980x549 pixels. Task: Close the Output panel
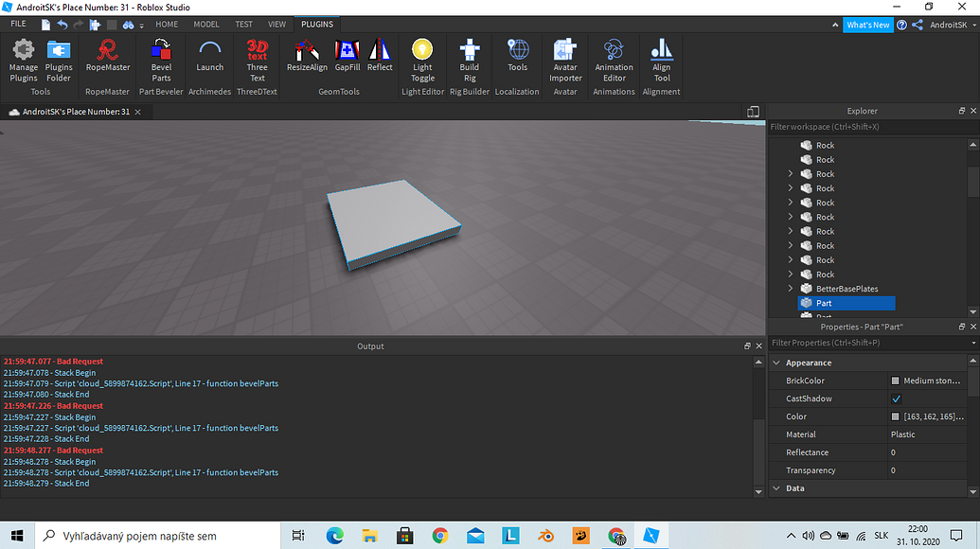(x=758, y=346)
